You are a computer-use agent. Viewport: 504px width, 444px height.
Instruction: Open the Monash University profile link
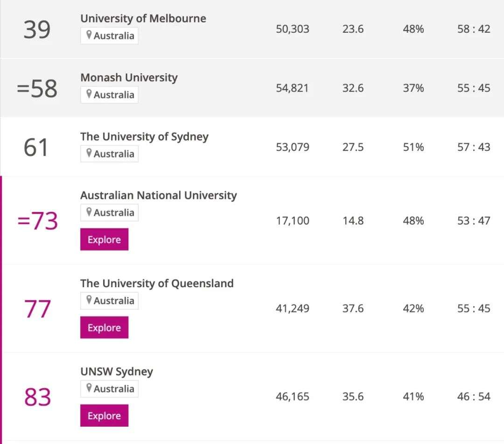(129, 78)
